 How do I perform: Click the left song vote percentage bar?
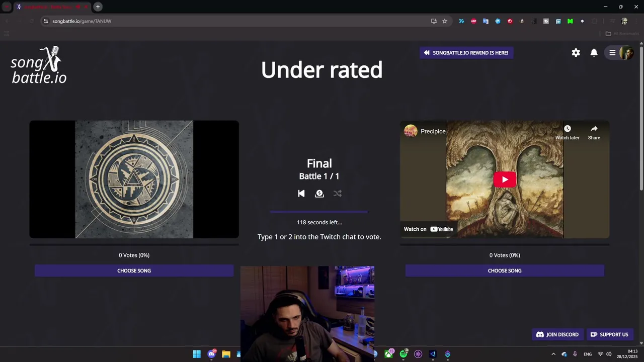[x=134, y=245]
